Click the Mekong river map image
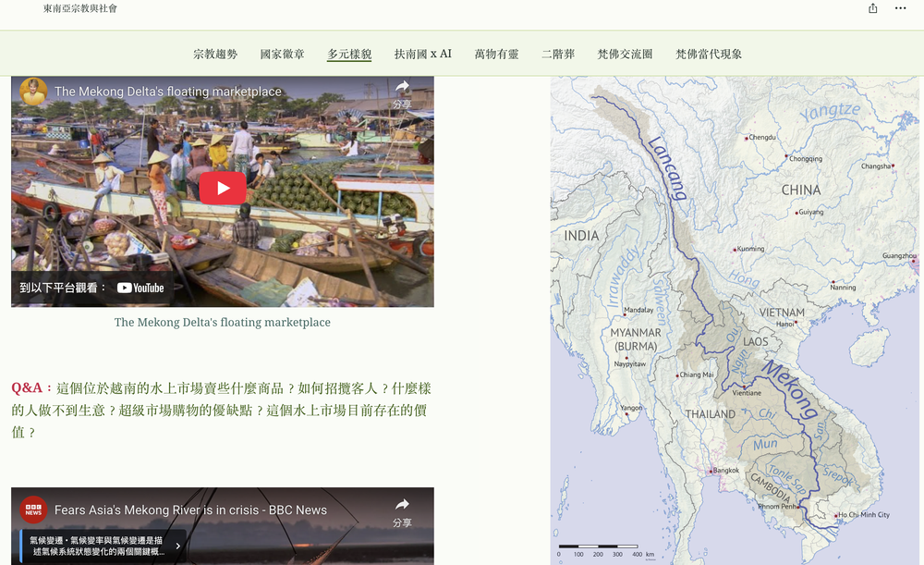Viewport: 924px width, 565px height. [x=736, y=320]
